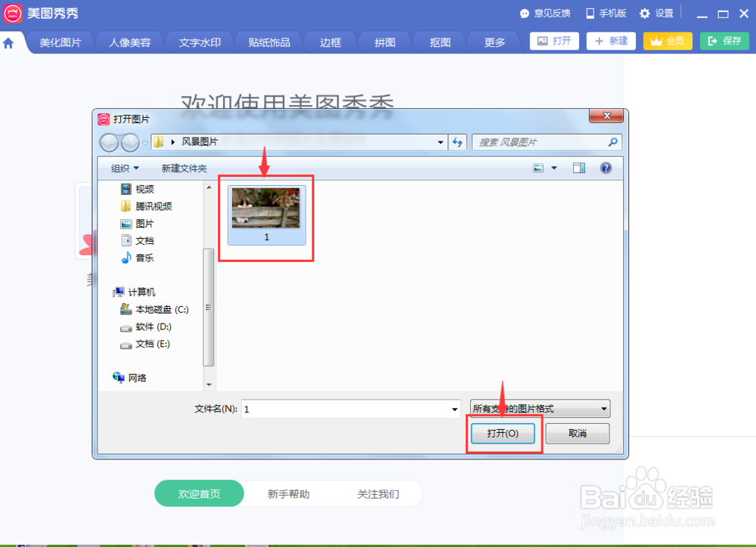The height and width of the screenshot is (547, 756).
Task: Click the home icon in the navigation bar
Action: click(8, 42)
